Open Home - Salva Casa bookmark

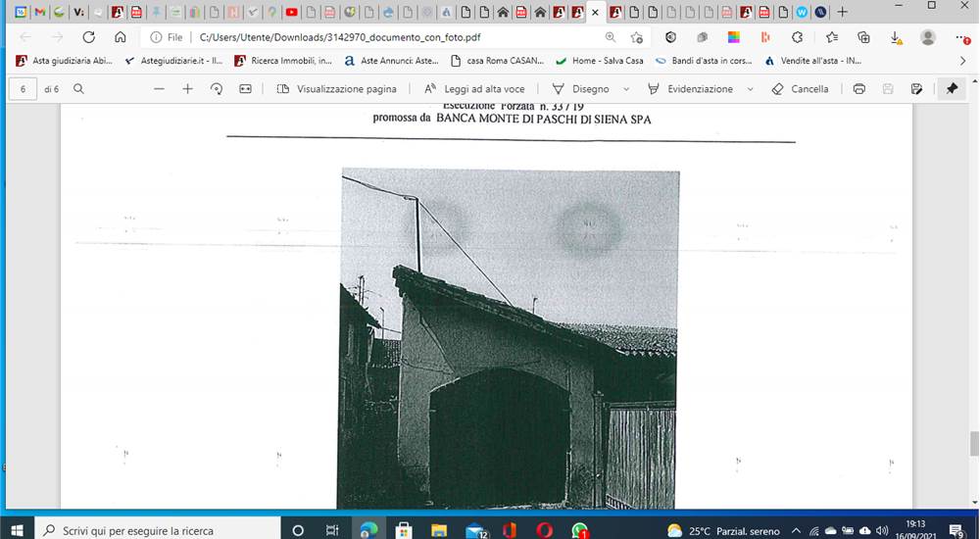click(600, 61)
